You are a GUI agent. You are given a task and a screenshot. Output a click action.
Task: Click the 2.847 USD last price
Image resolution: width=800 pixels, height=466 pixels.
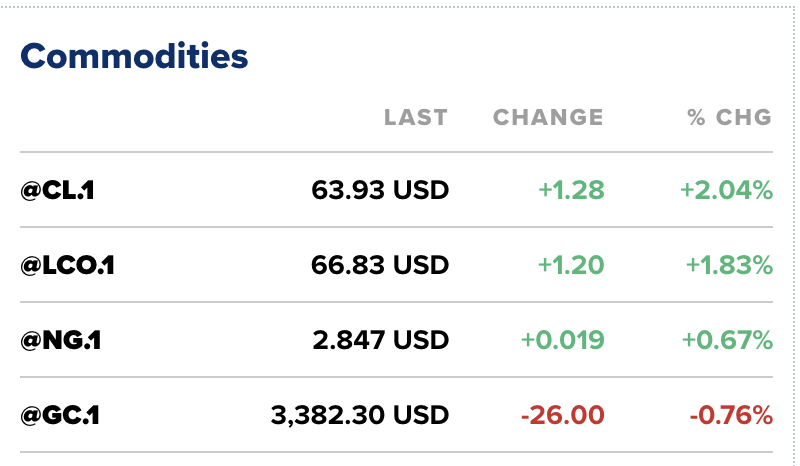tap(380, 340)
